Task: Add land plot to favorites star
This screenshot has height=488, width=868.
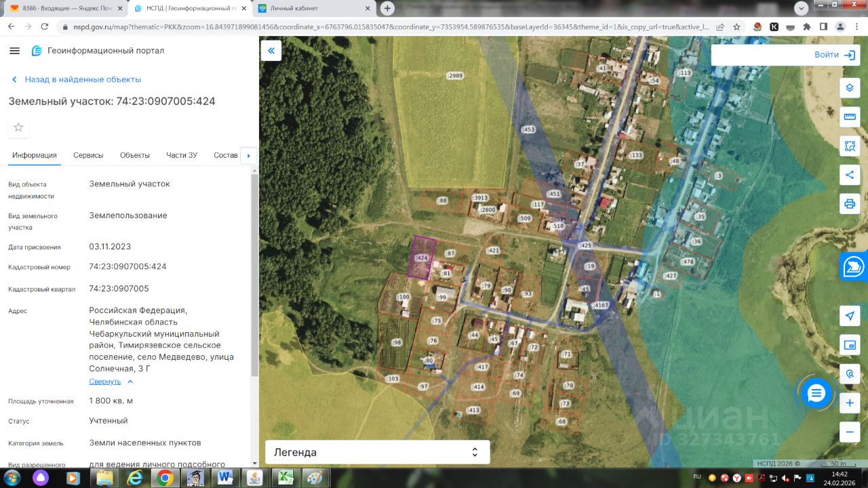Action: coord(18,127)
